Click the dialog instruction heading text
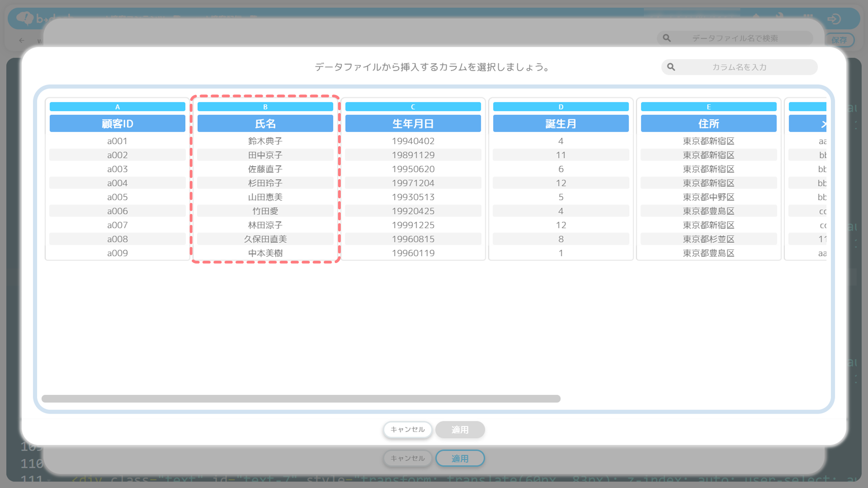 tap(433, 67)
